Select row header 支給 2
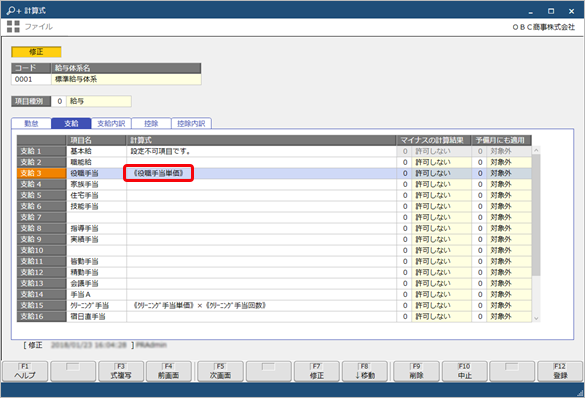Screen dimensions: 585x398 [41, 162]
